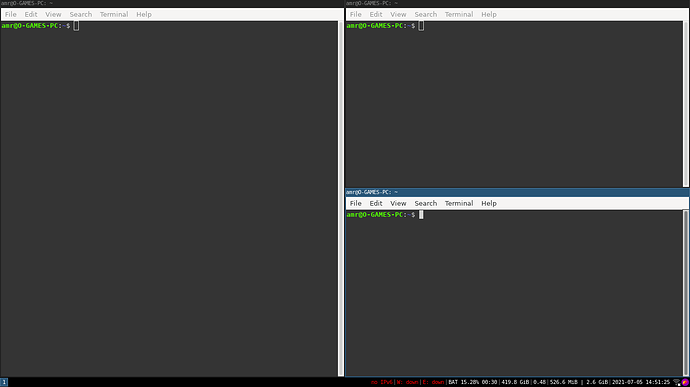Click the Firefox tray icon in status bar
The width and height of the screenshot is (690, 387).
pyautogui.click(x=685, y=382)
